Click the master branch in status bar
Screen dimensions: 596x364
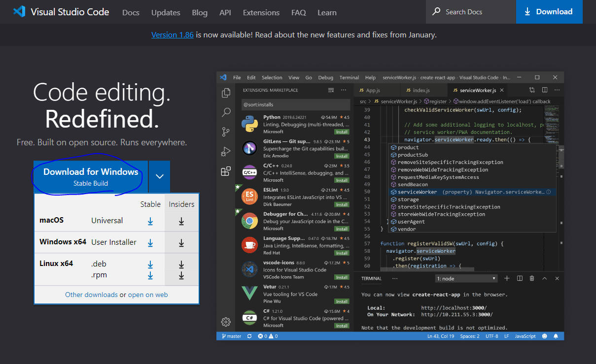coord(232,336)
